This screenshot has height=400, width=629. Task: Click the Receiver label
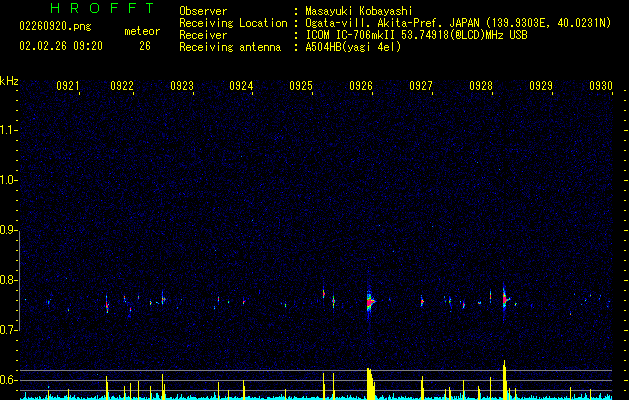click(203, 35)
